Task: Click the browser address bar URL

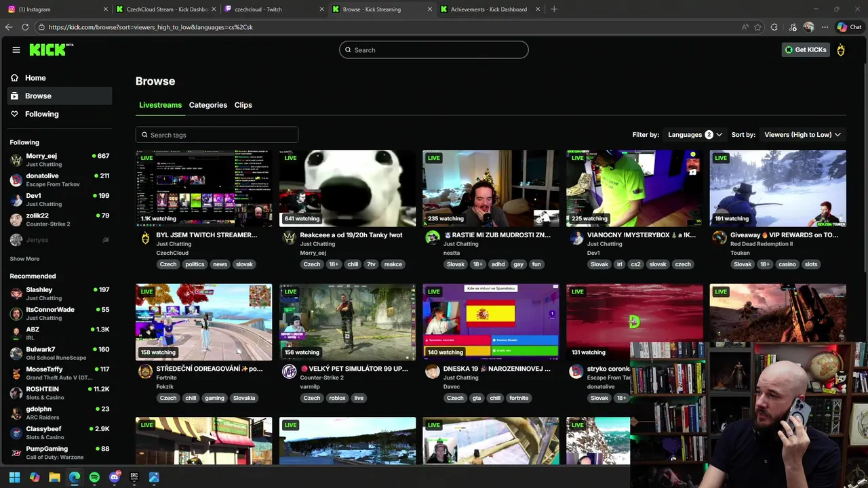Action: pyautogui.click(x=151, y=27)
